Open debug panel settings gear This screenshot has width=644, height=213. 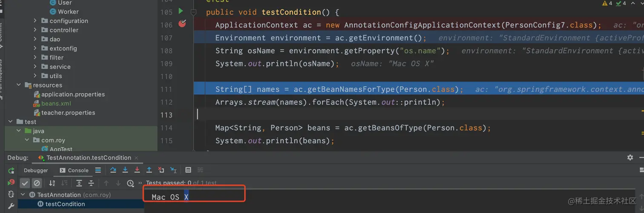point(630,157)
